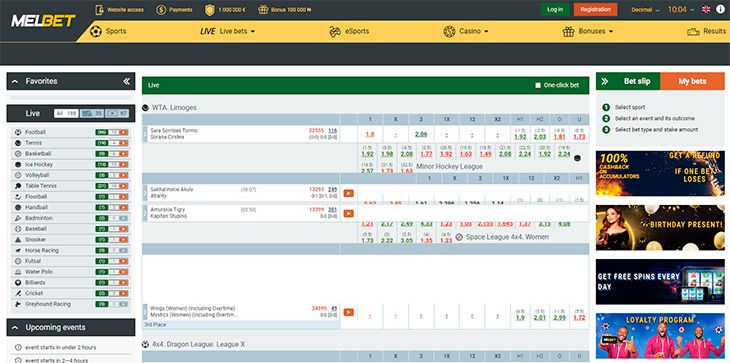Collapse the Upcoming events panel
730x363 pixels.
15,328
